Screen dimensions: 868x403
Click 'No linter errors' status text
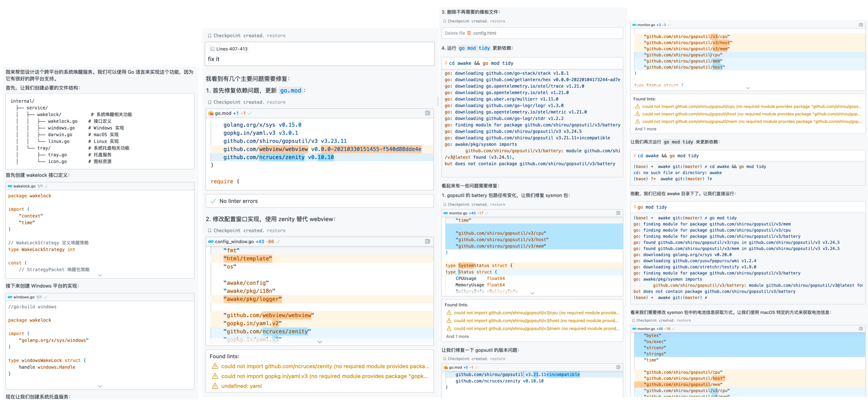[238, 201]
